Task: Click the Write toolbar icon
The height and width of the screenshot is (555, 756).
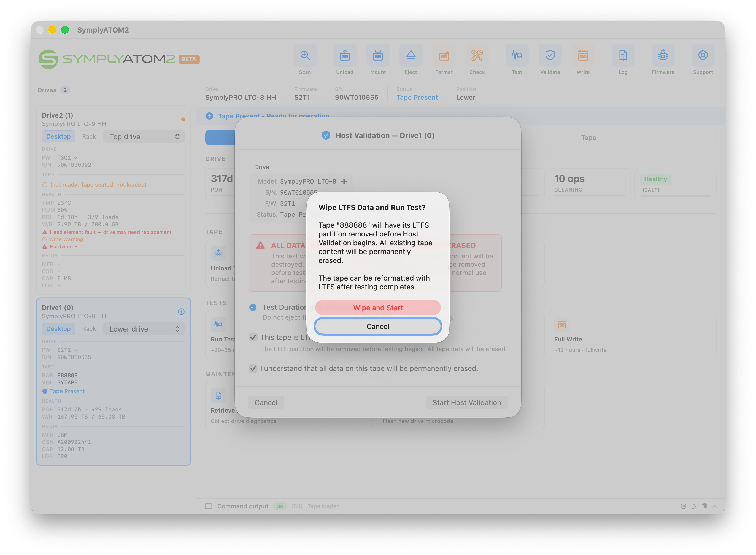Action: [x=583, y=55]
